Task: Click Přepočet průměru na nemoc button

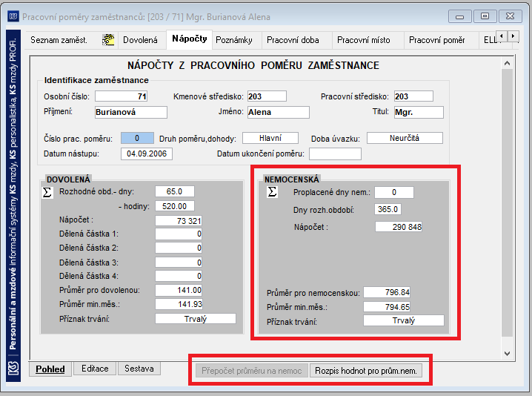Action: pos(252,371)
